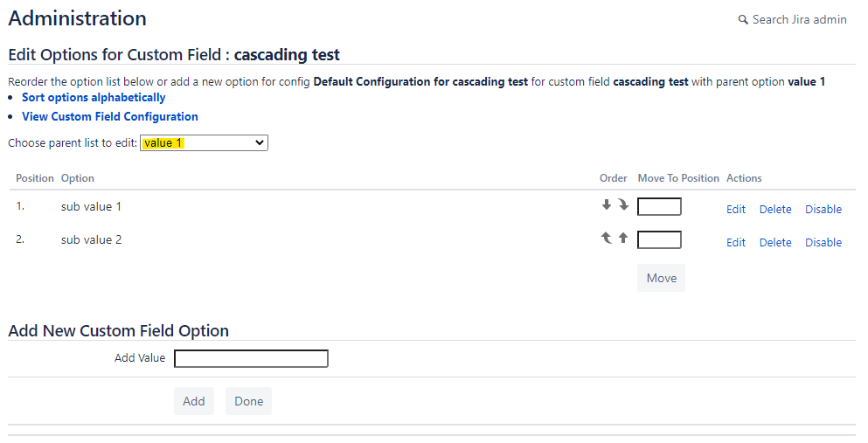Edit the sub value 2 option
The height and width of the screenshot is (443, 868).
coord(736,243)
